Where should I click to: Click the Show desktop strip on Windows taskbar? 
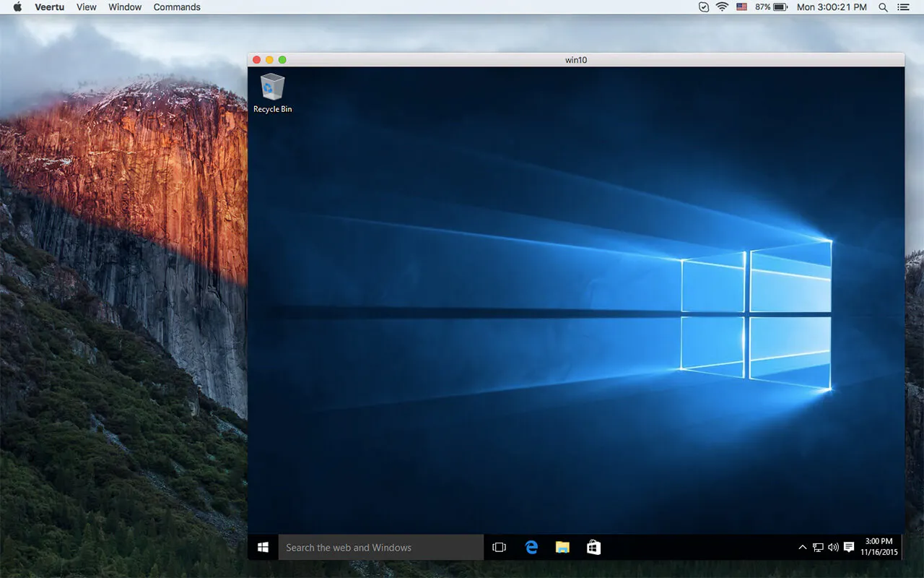[902, 548]
